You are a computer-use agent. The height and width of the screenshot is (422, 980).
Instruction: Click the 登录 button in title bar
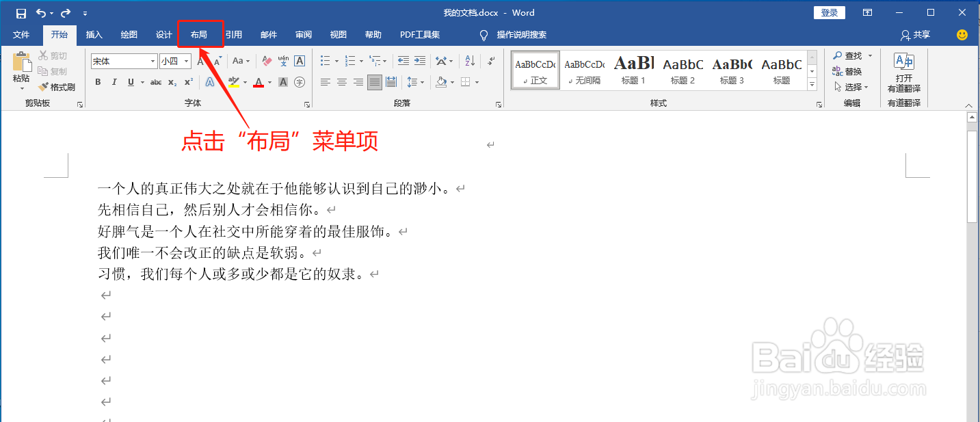coord(829,12)
